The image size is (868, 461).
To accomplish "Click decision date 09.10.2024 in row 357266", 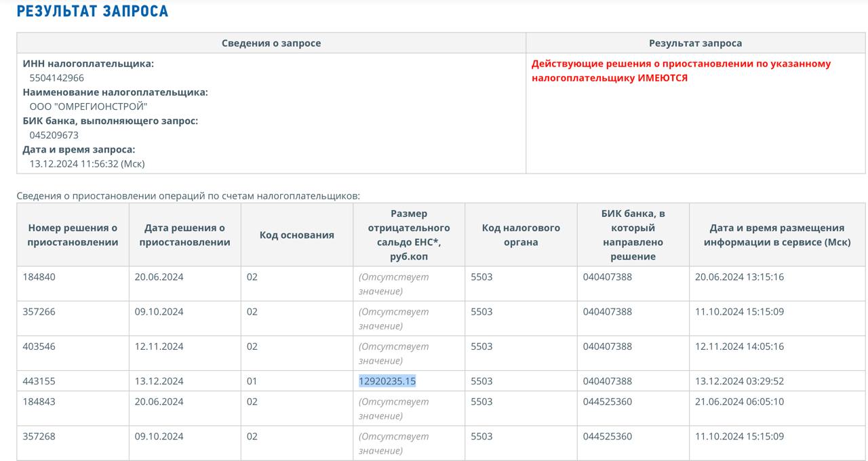I will point(159,311).
